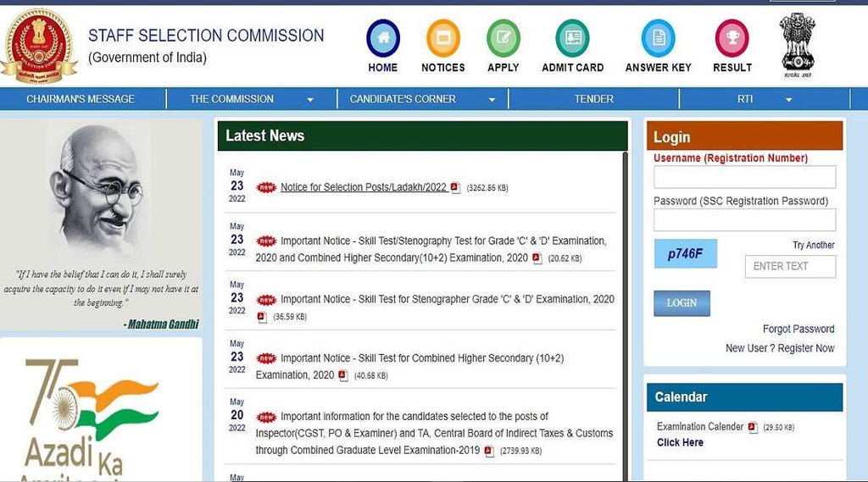This screenshot has height=482, width=868.
Task: Open the Notices icon
Action: coord(442,39)
